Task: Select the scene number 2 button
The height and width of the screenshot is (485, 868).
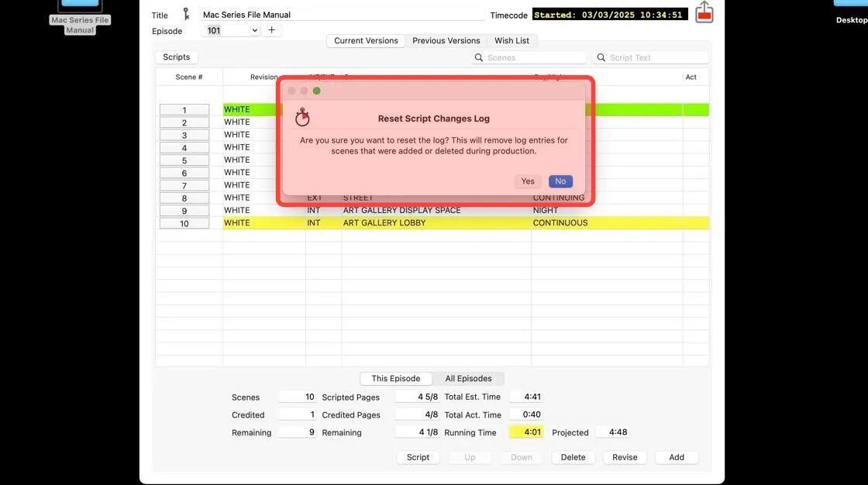Action: point(184,122)
